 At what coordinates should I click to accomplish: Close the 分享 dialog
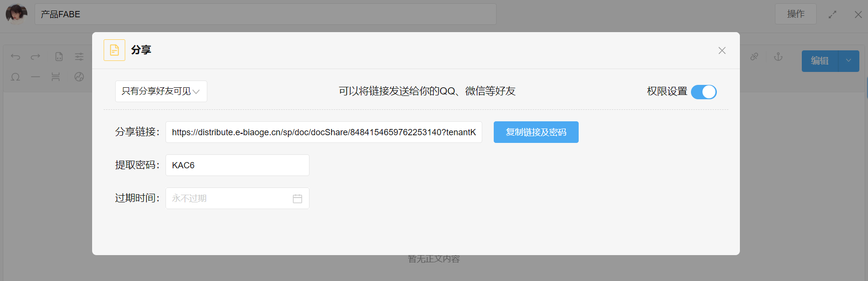(x=722, y=50)
